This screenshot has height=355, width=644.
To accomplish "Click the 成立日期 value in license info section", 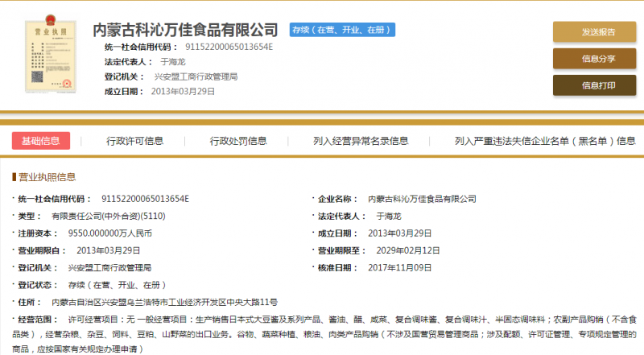I will point(399,233).
